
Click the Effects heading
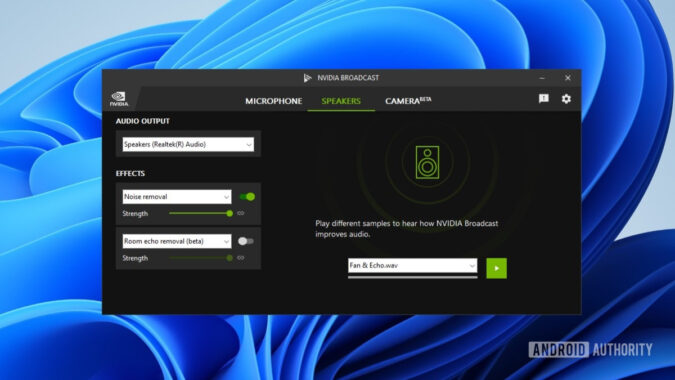[130, 173]
